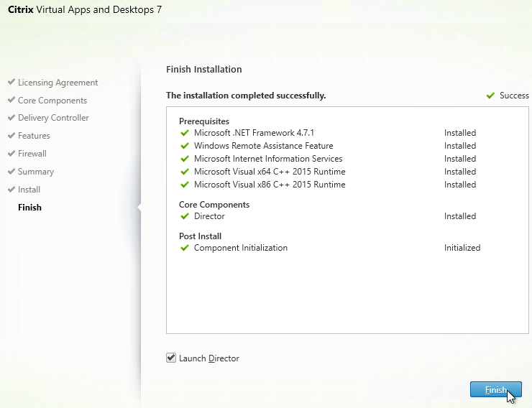Image resolution: width=532 pixels, height=408 pixels.
Task: Click 'Windows Remote Assistance Feature' text
Action: (264, 145)
